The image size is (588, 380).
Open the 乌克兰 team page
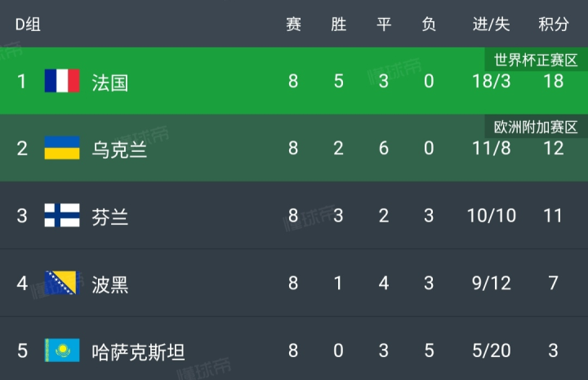[119, 150]
